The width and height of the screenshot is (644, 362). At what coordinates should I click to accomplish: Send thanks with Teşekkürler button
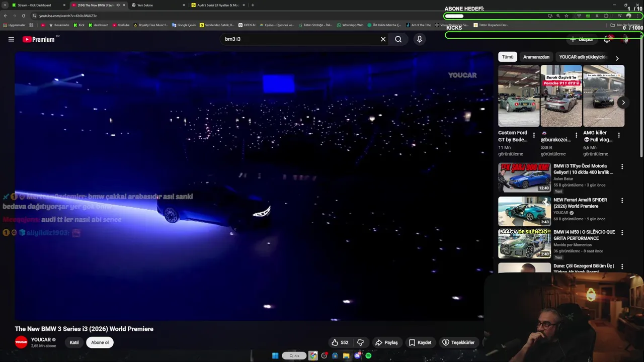click(458, 342)
